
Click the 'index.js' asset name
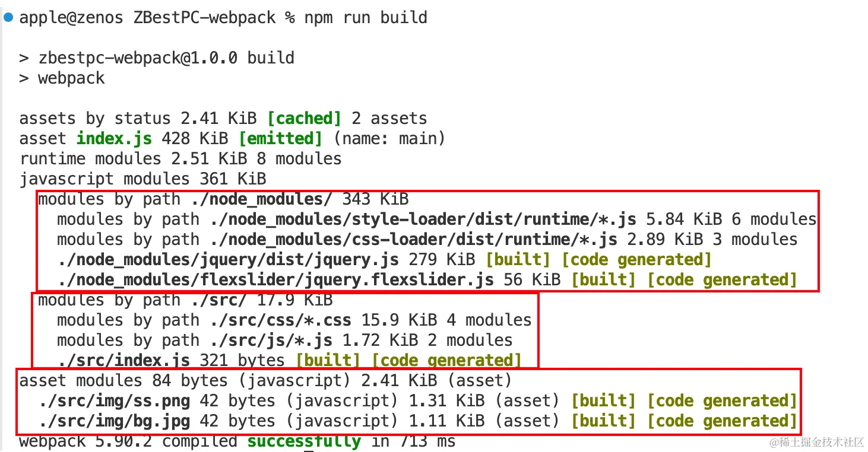tap(114, 138)
